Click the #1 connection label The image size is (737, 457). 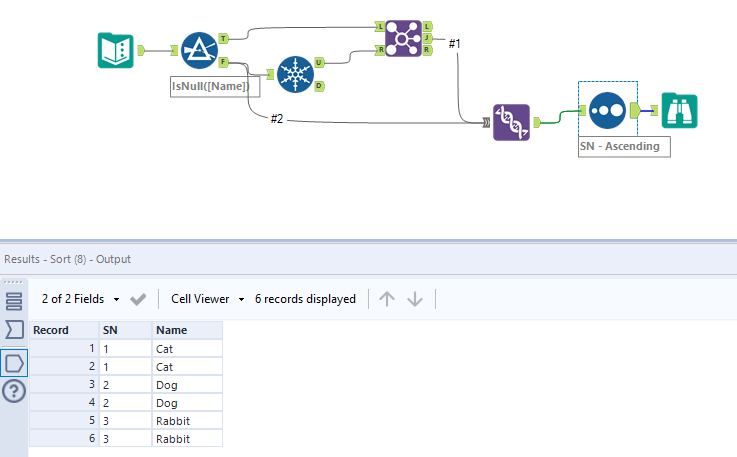tap(455, 44)
